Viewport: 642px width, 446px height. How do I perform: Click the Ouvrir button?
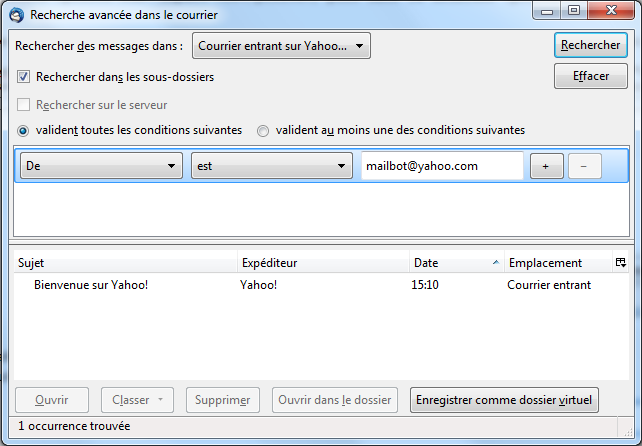(52, 400)
